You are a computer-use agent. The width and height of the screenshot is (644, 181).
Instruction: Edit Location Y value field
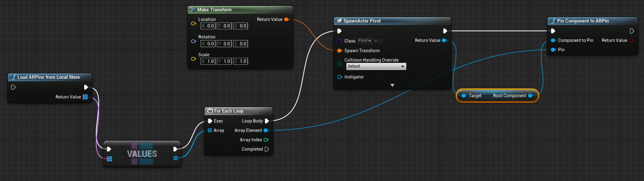[224, 26]
